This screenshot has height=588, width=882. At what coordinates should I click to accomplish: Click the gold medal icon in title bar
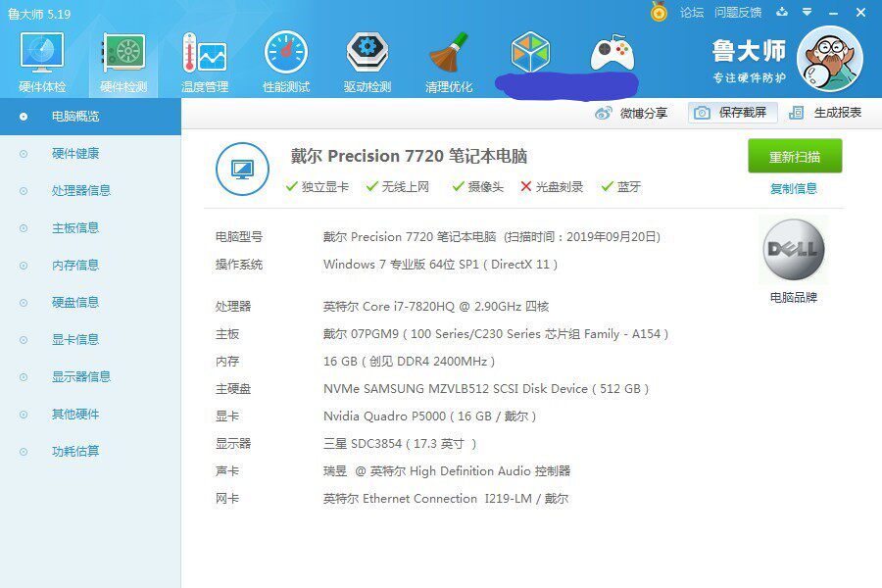[x=659, y=11]
